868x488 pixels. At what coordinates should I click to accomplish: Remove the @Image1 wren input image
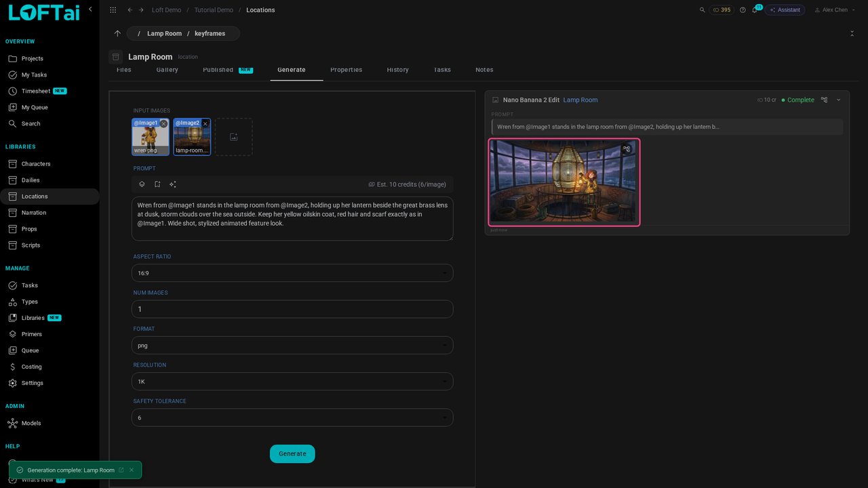click(x=163, y=124)
